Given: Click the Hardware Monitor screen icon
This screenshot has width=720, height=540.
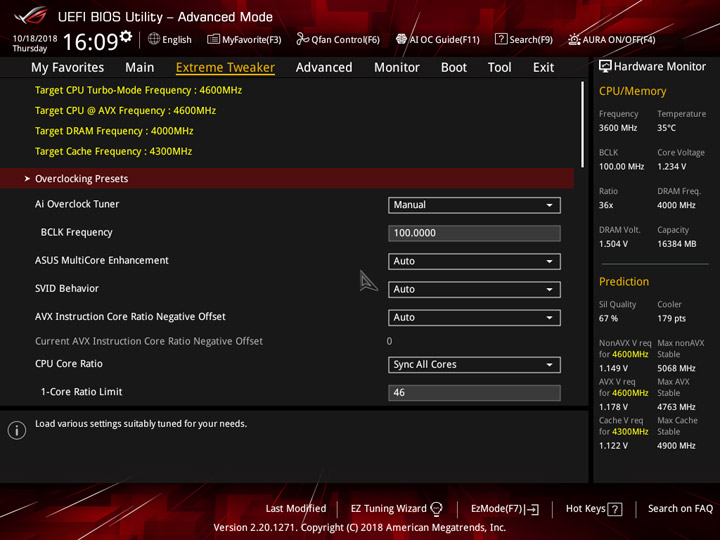Looking at the screenshot, I should [605, 67].
